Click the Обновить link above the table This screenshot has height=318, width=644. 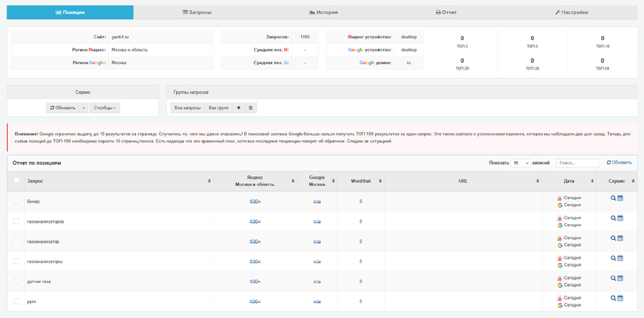coord(619,163)
